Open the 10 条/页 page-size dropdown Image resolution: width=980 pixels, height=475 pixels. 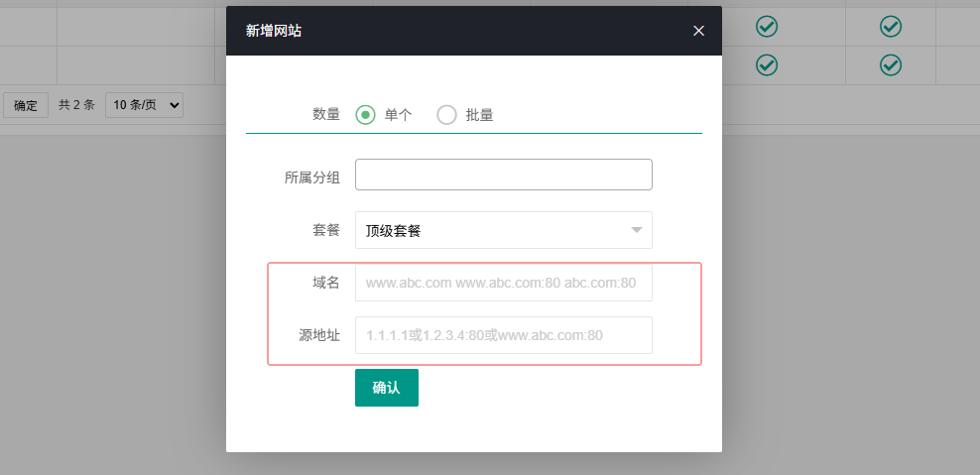click(145, 105)
